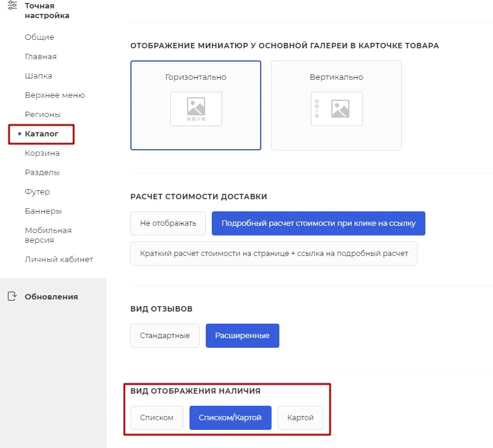This screenshot has height=448, width=493.
Task: Click the Updates refresh icon
Action: (x=12, y=296)
